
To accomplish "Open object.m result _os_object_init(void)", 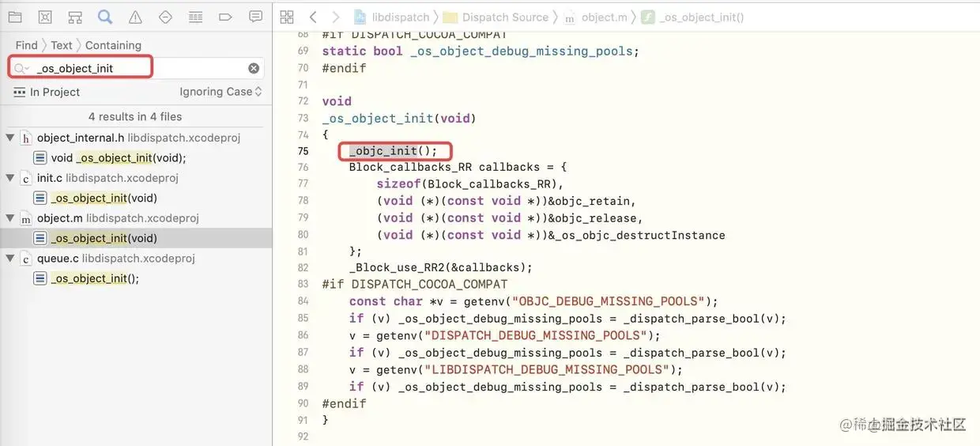I will (136, 238).
